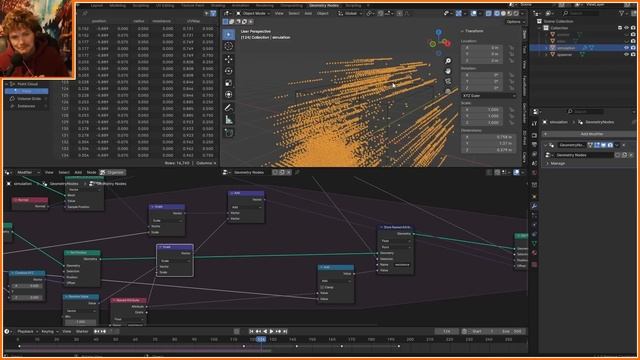Image resolution: width=640 pixels, height=360 pixels.
Task: Switch viewport to rendered shading
Action: [x=516, y=13]
